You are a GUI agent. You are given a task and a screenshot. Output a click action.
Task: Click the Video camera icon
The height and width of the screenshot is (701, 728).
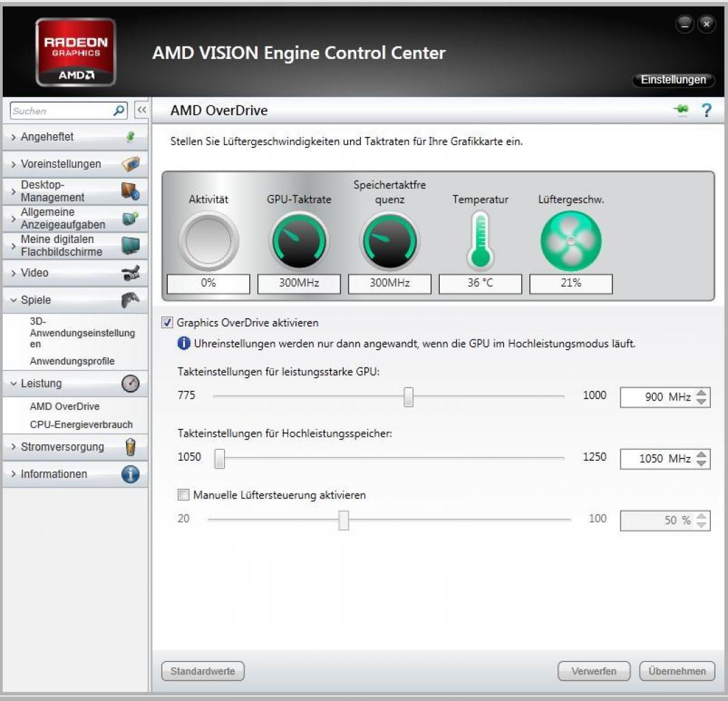pyautogui.click(x=130, y=273)
